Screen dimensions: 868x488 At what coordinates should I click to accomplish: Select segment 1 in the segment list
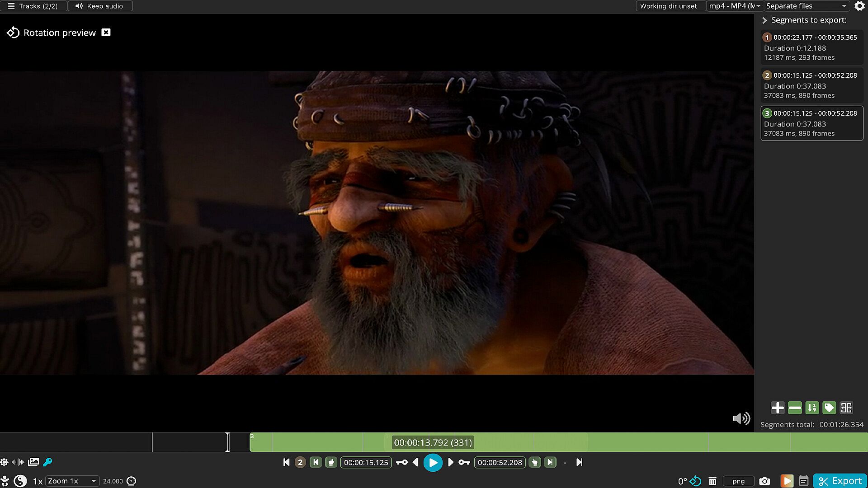pyautogui.click(x=811, y=47)
